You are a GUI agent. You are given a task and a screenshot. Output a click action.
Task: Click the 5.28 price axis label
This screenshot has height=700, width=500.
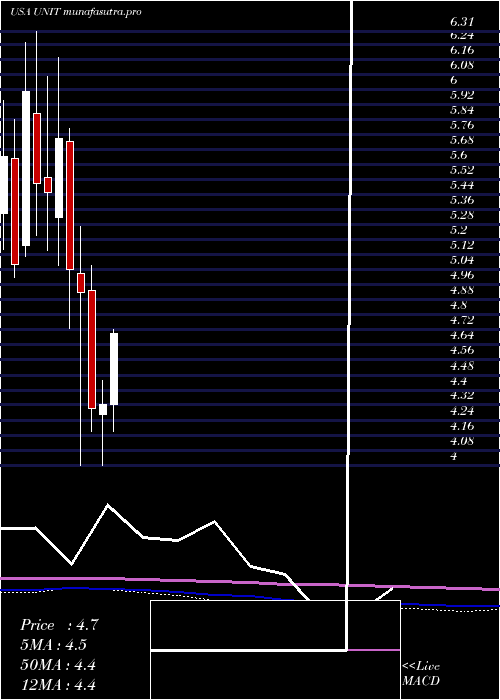coord(462,215)
